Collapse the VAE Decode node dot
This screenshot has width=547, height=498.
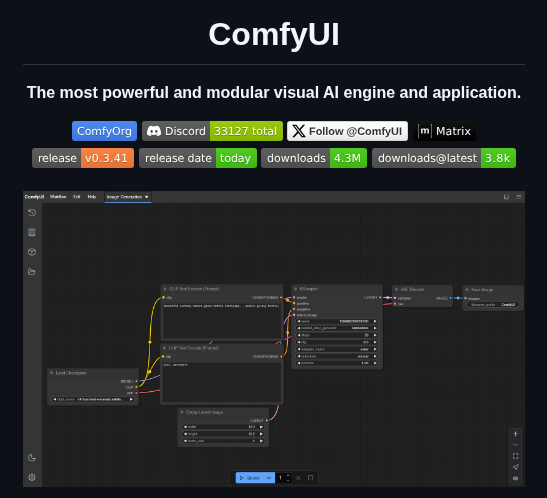pos(396,289)
